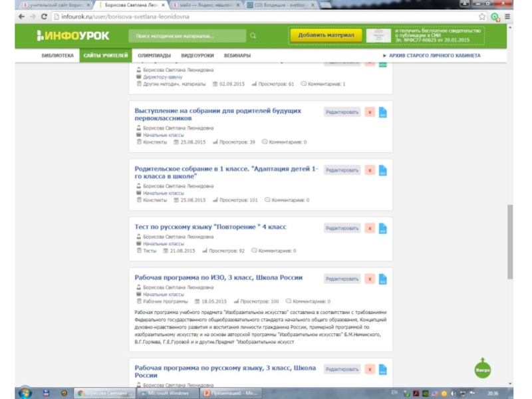Open the Директору-завучу category link
The width and height of the screenshot is (532, 399).
coord(162,77)
